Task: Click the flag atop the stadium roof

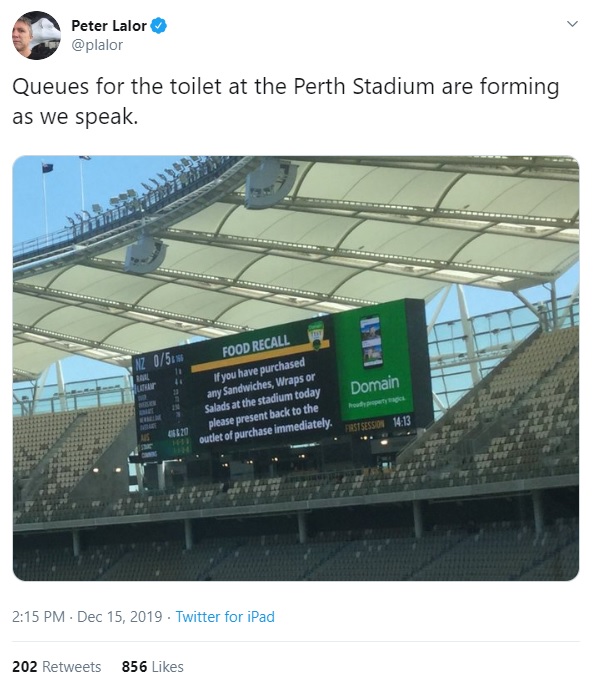Action: 47,168
